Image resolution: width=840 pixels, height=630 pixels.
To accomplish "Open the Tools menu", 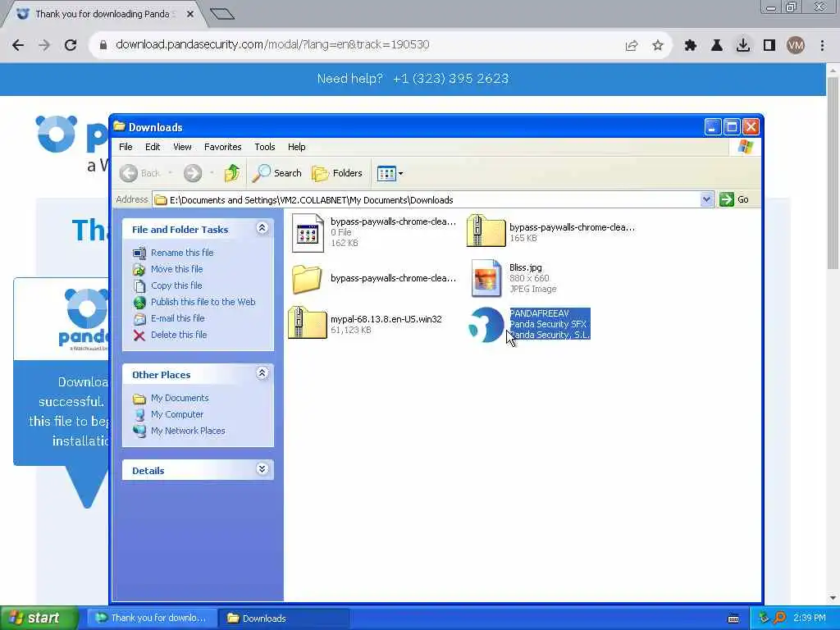I will [265, 147].
